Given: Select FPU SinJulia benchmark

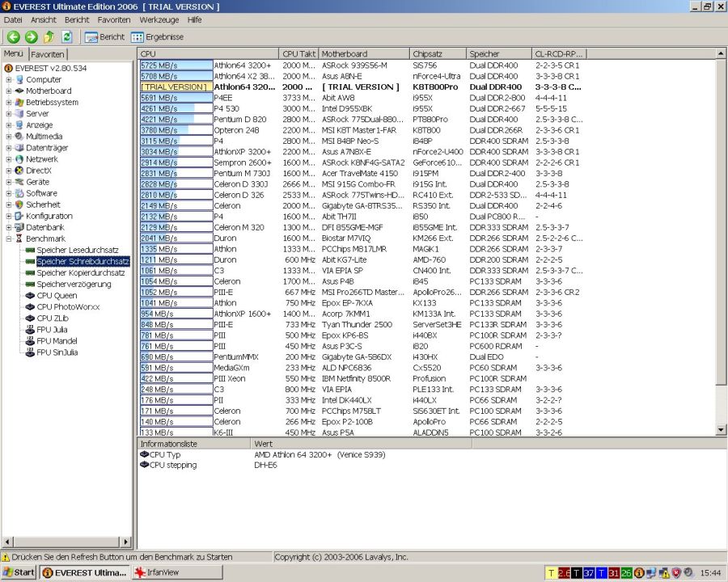Looking at the screenshot, I should (x=57, y=352).
